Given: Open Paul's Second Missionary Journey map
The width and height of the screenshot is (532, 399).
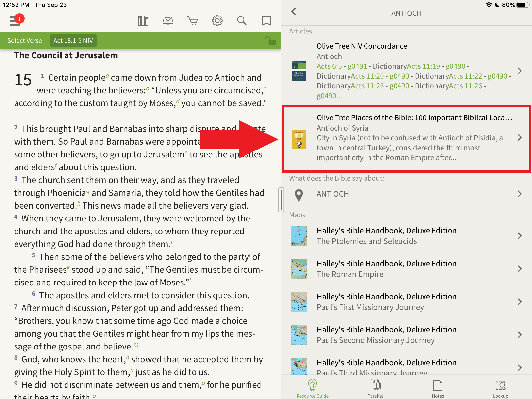Looking at the screenshot, I should click(x=406, y=335).
